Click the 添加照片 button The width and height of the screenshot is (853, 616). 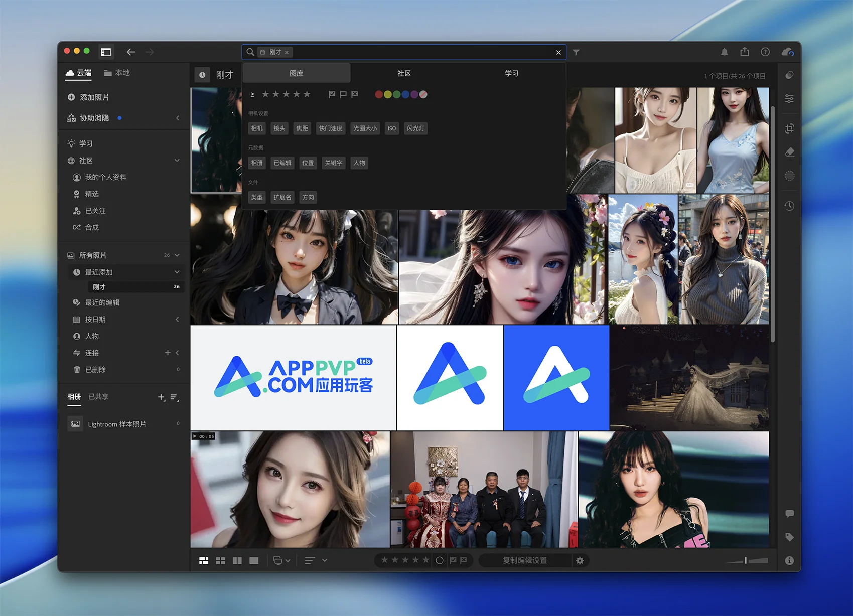pyautogui.click(x=89, y=97)
